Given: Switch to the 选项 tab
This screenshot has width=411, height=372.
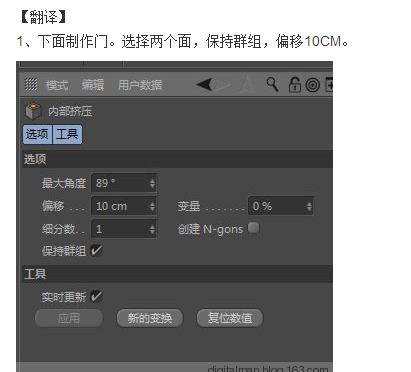Looking at the screenshot, I should [37, 135].
